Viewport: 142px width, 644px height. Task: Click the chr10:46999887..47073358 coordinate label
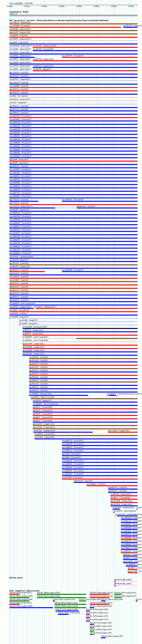21,4
